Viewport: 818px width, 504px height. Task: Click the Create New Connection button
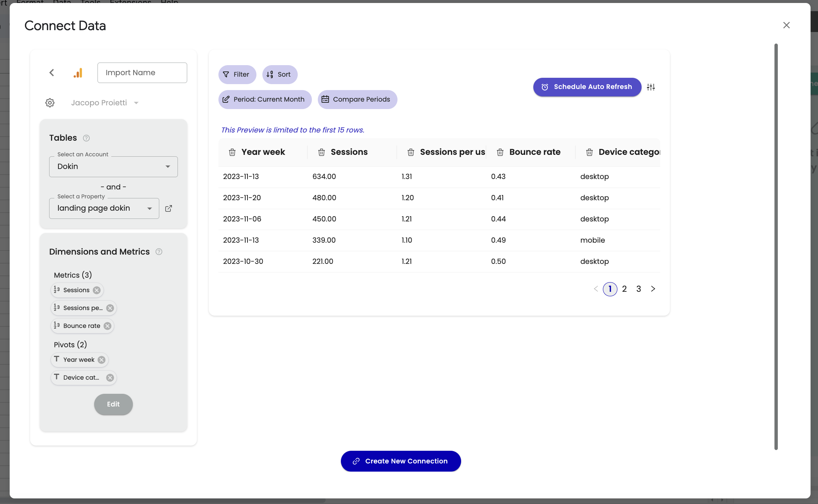(401, 461)
